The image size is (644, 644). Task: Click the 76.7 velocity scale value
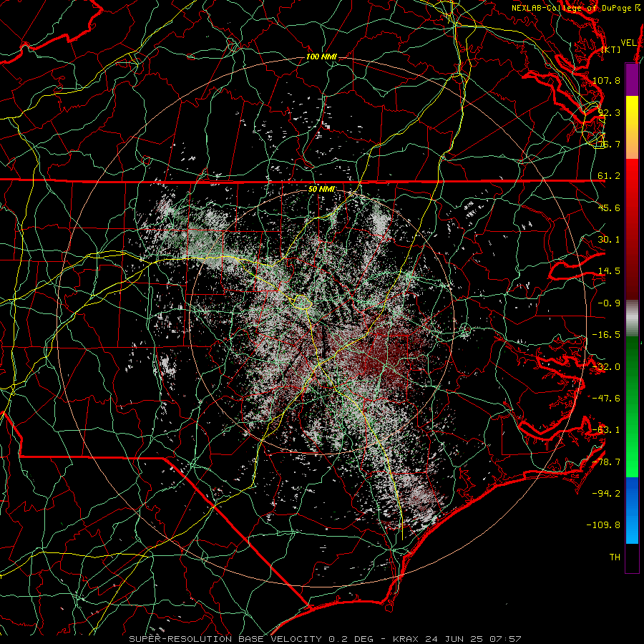(x=609, y=144)
